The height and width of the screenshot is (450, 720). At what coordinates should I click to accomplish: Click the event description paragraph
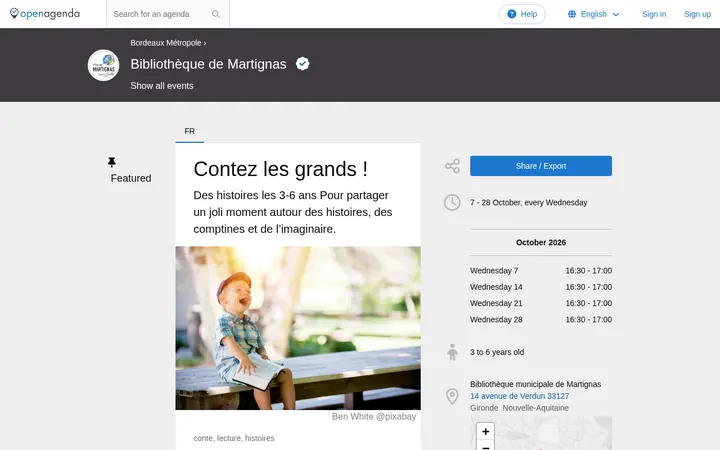click(292, 212)
